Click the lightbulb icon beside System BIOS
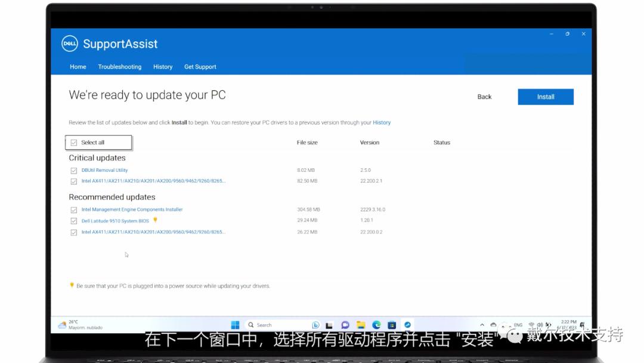644x363 pixels. point(155,220)
